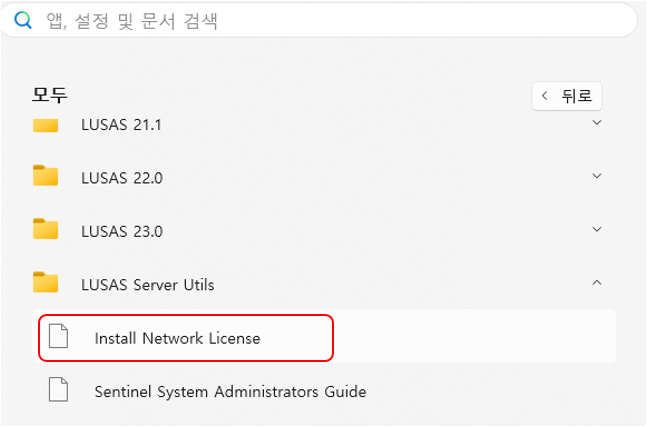
Task: Click the LUSAS 22.0 folder icon
Action: point(45,176)
